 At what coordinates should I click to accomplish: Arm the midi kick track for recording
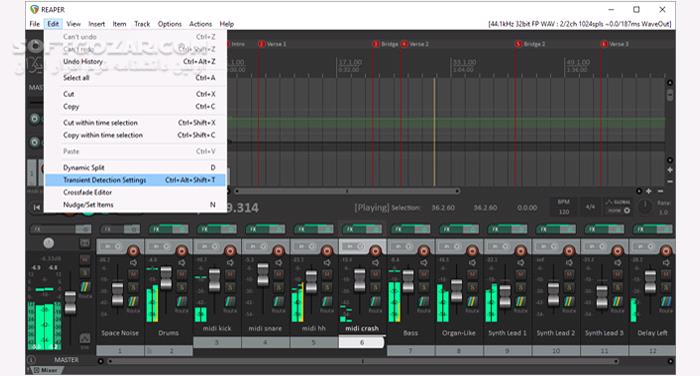pos(229,251)
